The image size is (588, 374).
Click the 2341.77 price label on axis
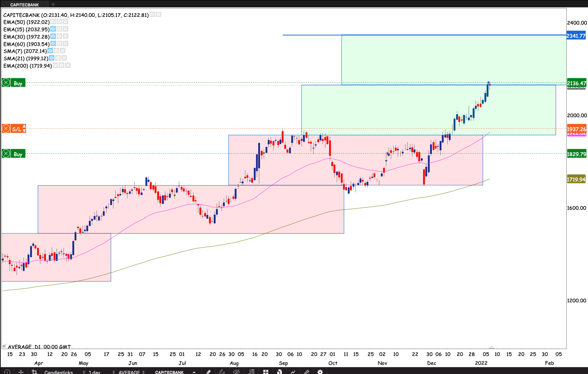(x=576, y=36)
